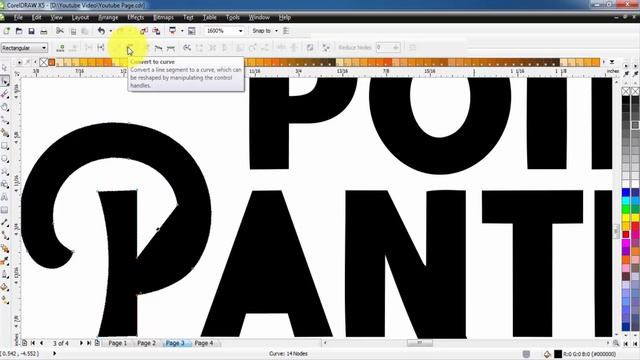The width and height of the screenshot is (640, 360).
Task: Switch to the Page 2 tab
Action: 146,343
